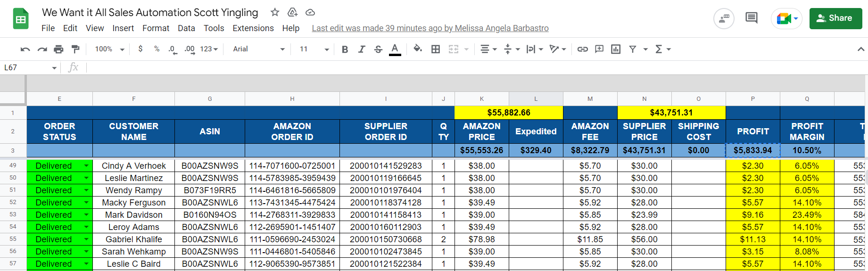Toggle italic formatting

point(362,49)
